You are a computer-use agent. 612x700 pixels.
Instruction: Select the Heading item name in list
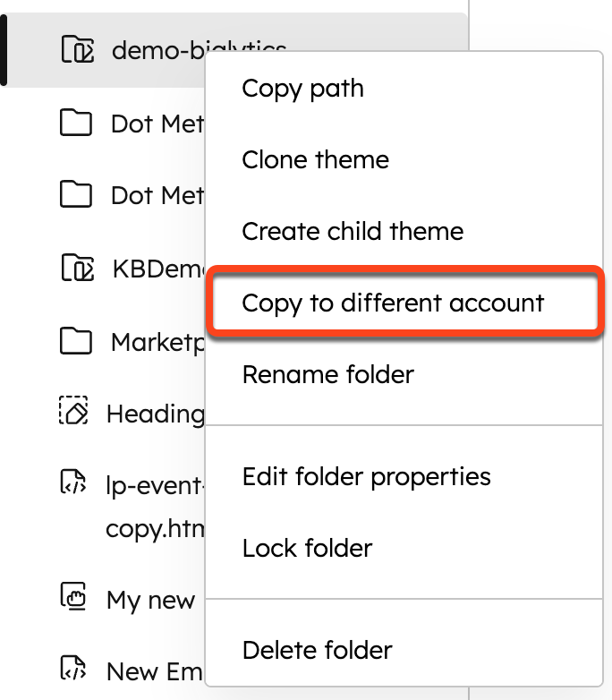coord(156,414)
